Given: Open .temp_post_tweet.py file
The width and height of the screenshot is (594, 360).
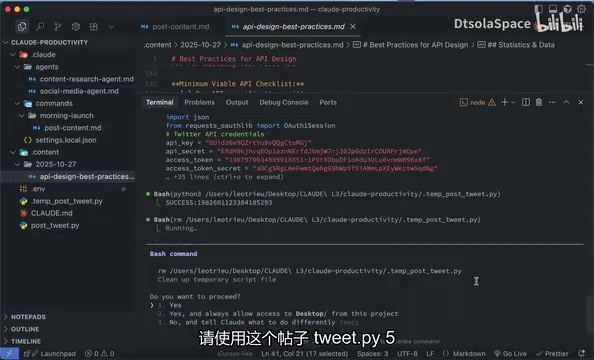Looking at the screenshot, I should [66, 201].
